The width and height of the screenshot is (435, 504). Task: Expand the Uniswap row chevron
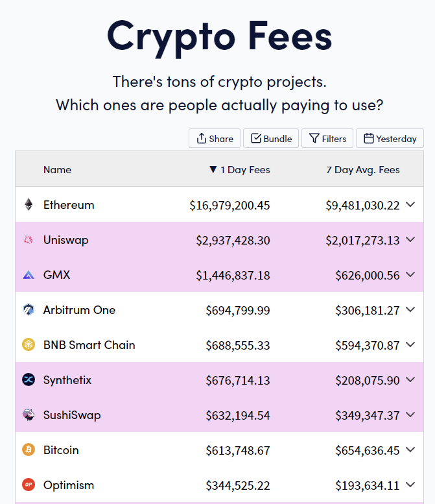410,240
